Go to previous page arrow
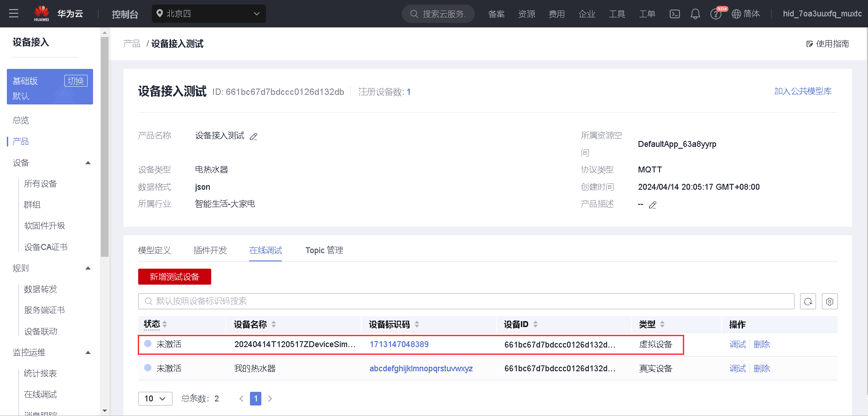Viewport: 868px width, 416px height. [241, 399]
